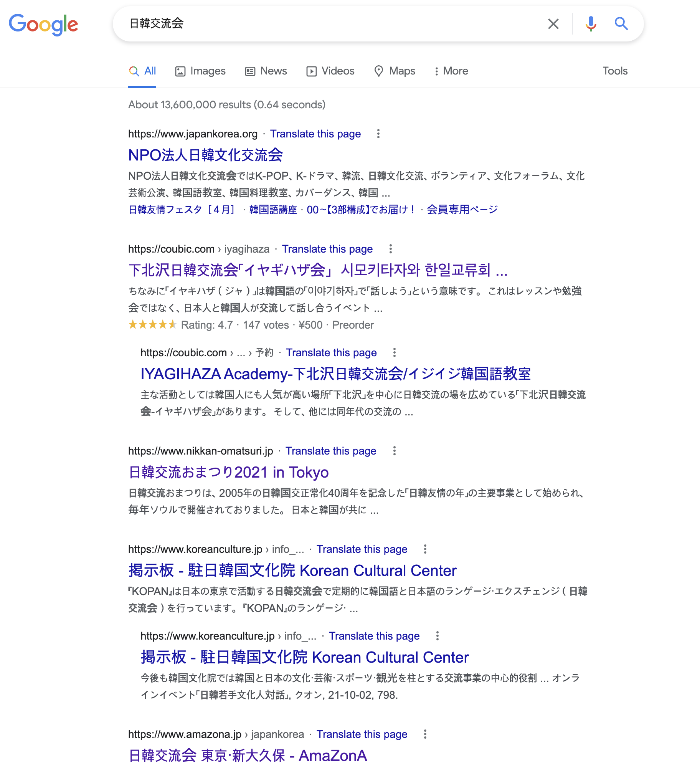The height and width of the screenshot is (764, 700).
Task: Switch to the Videos tab
Action: pyautogui.click(x=330, y=71)
